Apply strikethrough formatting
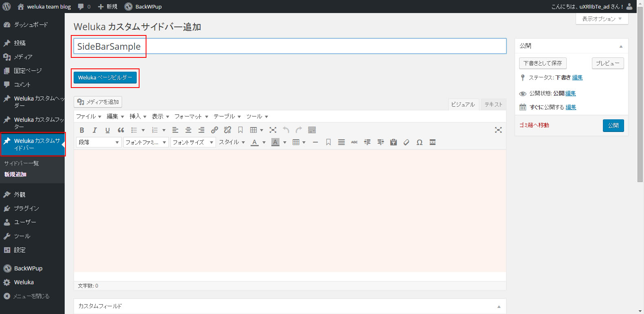This screenshot has height=314, width=644. 354,142
